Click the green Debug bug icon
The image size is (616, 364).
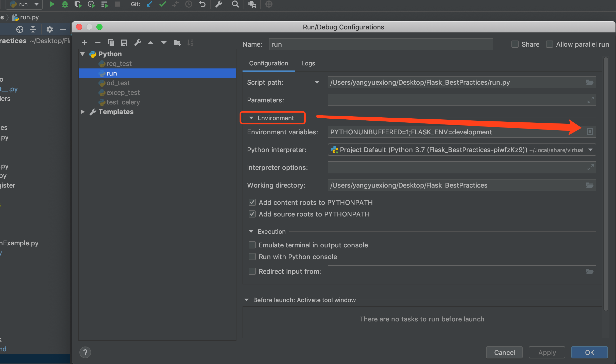click(x=65, y=4)
